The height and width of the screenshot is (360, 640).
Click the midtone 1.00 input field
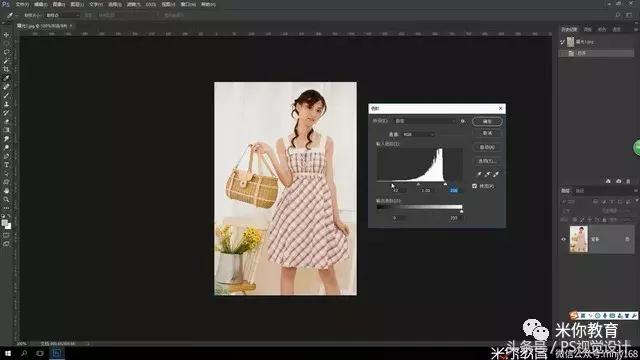[x=426, y=191]
